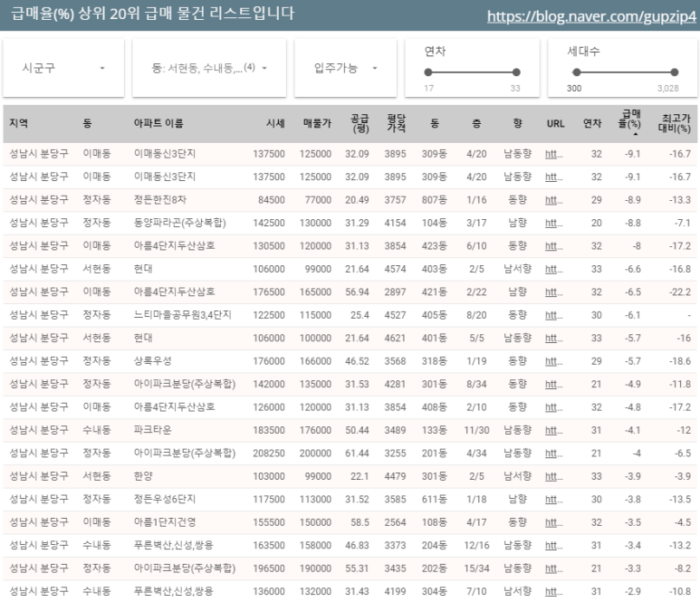The height and width of the screenshot is (602, 700).
Task: Click 시세 value 117500
Action: 269,500
